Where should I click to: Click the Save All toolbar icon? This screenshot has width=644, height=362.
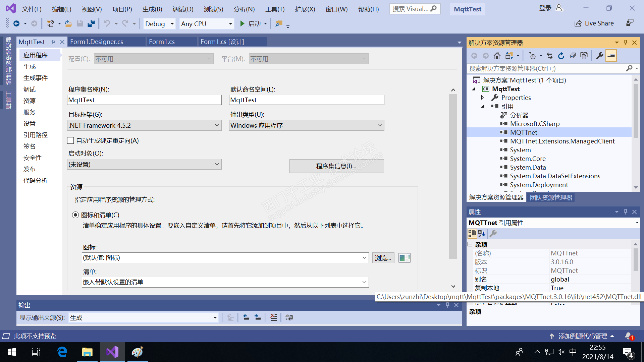coord(91,23)
